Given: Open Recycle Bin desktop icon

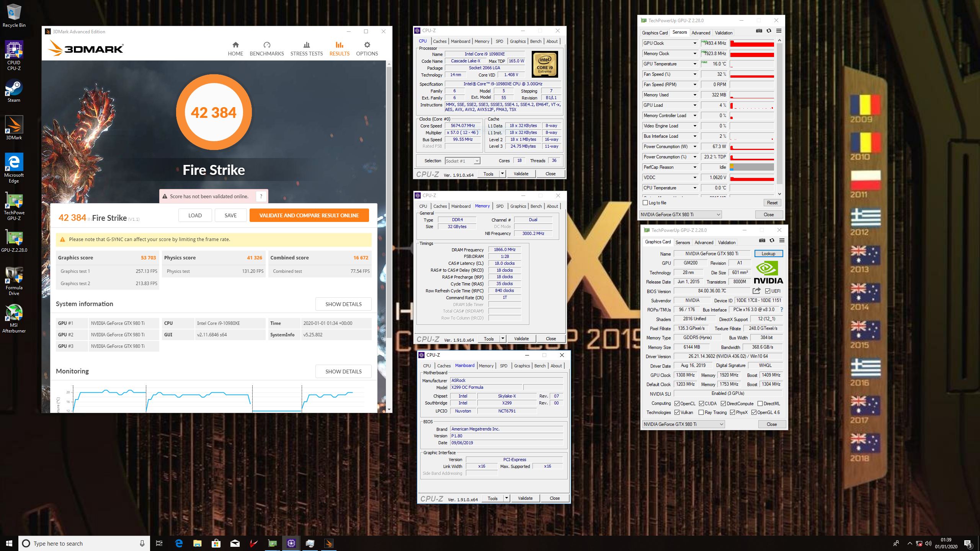Looking at the screenshot, I should [x=14, y=16].
